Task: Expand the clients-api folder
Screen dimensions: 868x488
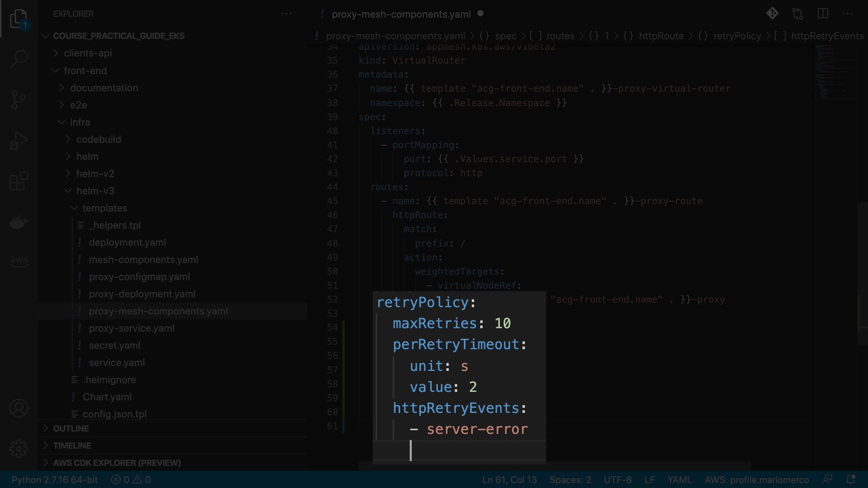Action: coord(88,53)
